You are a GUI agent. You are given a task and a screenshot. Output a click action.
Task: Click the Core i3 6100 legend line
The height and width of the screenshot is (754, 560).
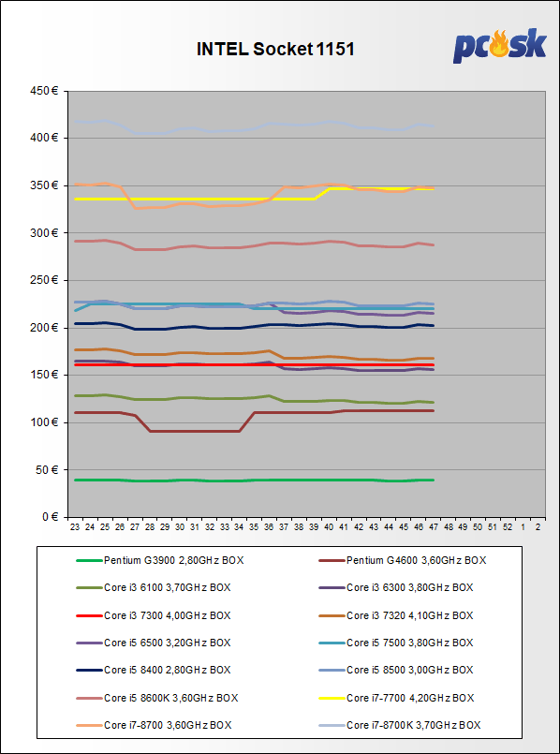tap(89, 587)
